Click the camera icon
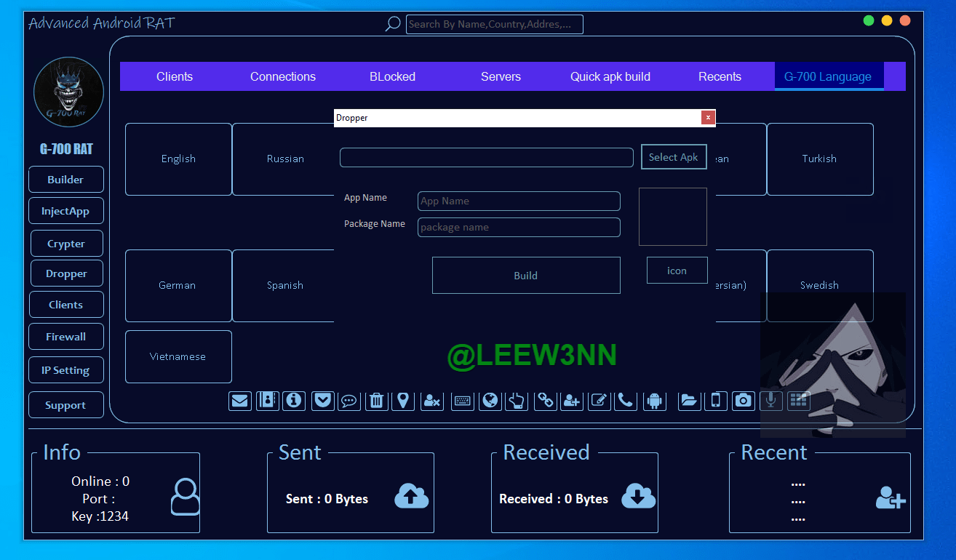Screen dimensions: 956x560 [743, 401]
